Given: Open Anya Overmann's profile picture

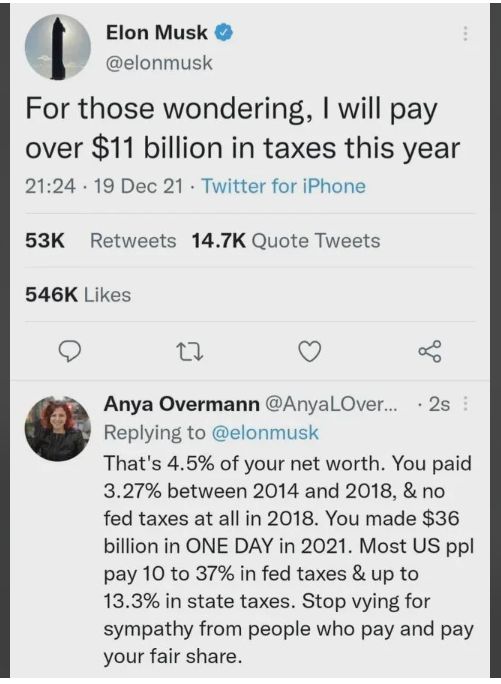Looking at the screenshot, I should 58,429.
